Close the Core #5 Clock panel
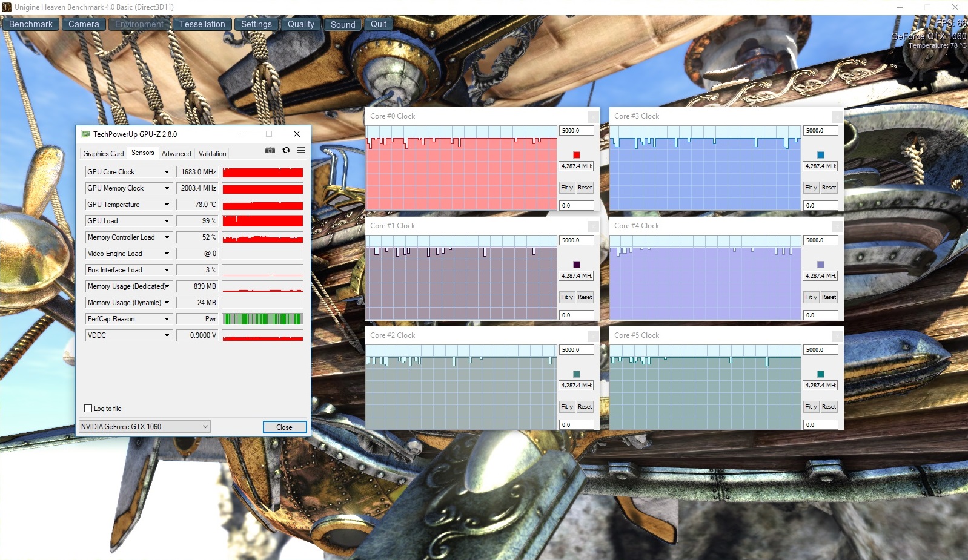 click(837, 335)
